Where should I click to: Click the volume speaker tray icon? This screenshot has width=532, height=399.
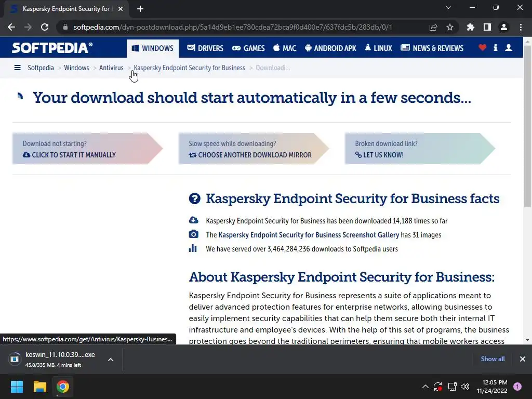point(465,387)
